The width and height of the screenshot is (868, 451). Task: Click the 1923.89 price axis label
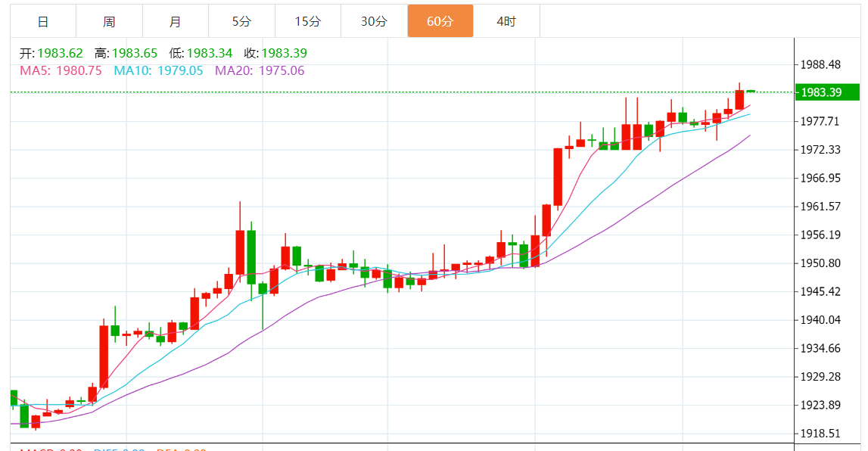(x=820, y=405)
